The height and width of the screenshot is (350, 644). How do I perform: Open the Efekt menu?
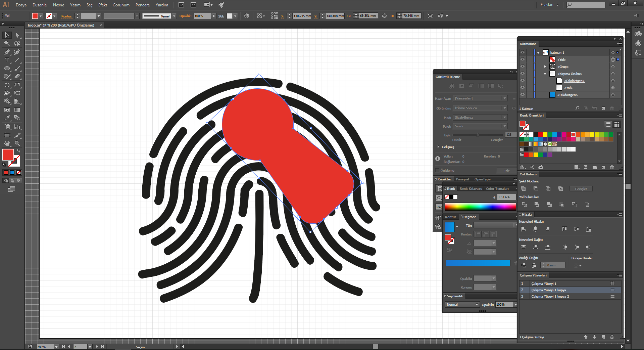click(103, 5)
